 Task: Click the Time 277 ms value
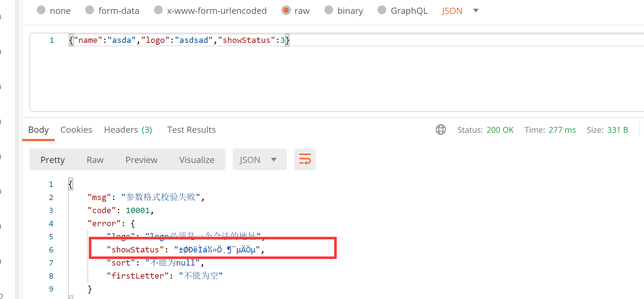[562, 130]
